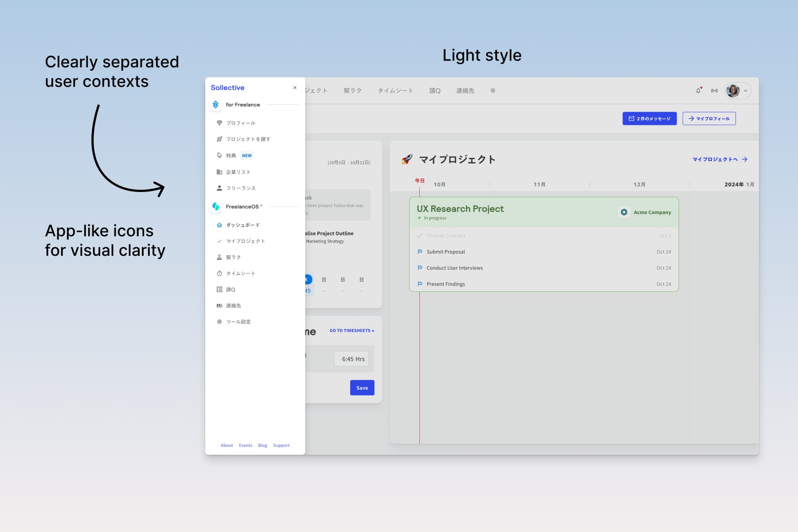Switch to the 契ラク navigation item
The image size is (798, 532).
pyautogui.click(x=353, y=90)
